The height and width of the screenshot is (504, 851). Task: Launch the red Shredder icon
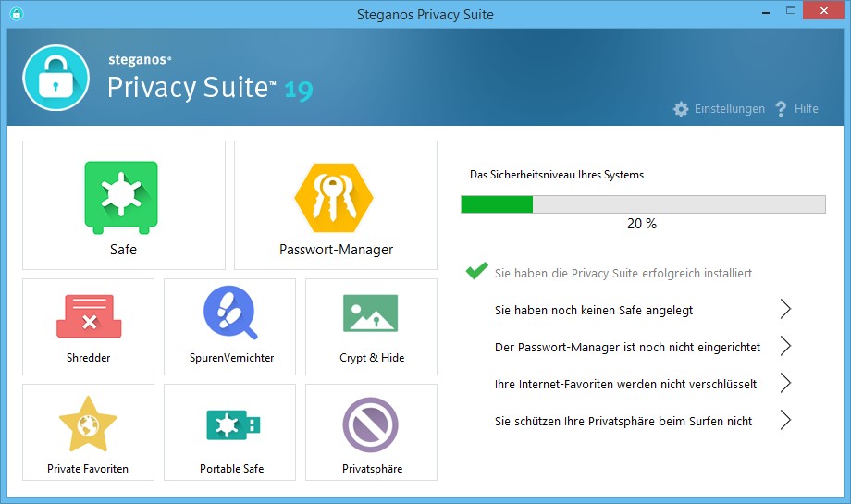pos(89,315)
